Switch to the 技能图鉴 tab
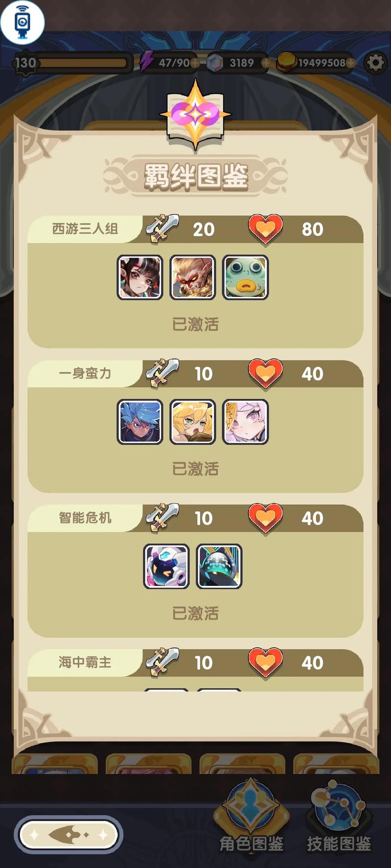391x868 pixels. pos(339,816)
